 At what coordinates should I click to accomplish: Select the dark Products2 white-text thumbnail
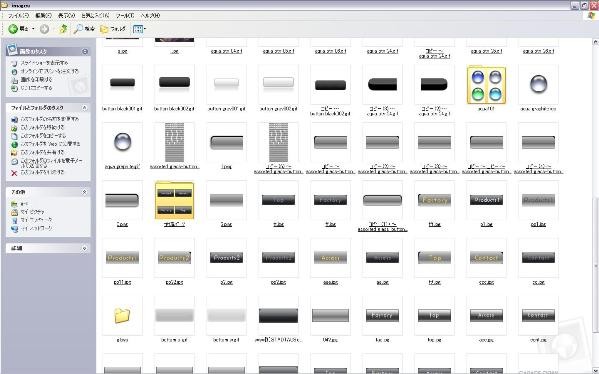226,257
